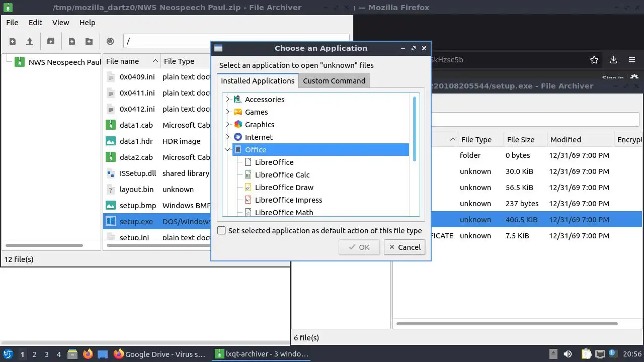
Task: Click the LibreOffice Calc icon
Action: 248,174
